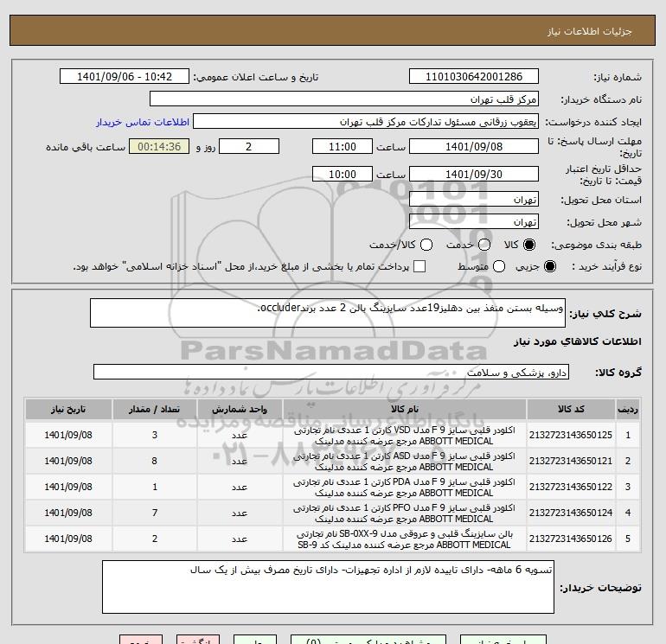Click quantity 8 in the ASD row
666x644 pixels.
[155, 461]
